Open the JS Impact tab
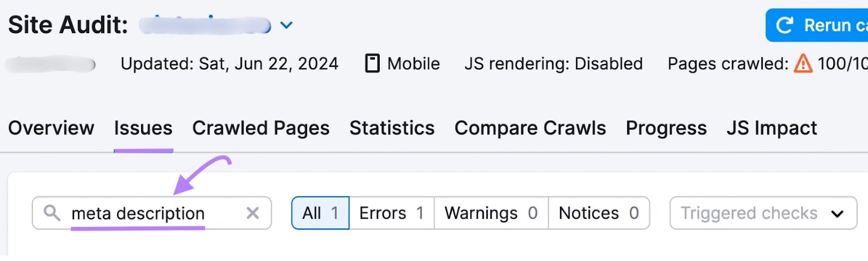The height and width of the screenshot is (261, 868). tap(771, 128)
